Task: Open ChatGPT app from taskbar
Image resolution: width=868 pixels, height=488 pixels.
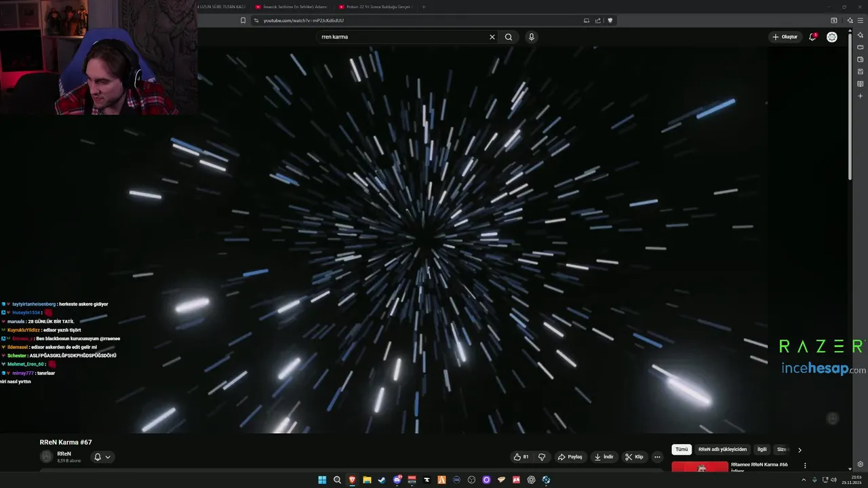Action: [531, 480]
